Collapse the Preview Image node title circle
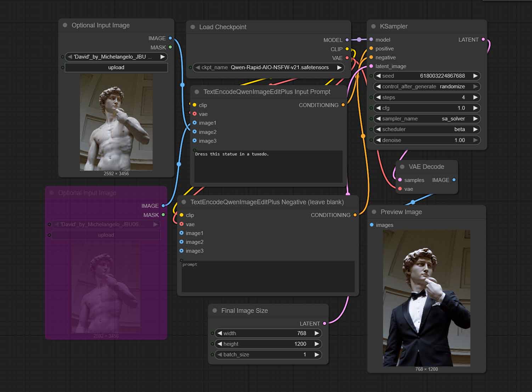This screenshot has height=392, width=532. pyautogui.click(x=374, y=212)
